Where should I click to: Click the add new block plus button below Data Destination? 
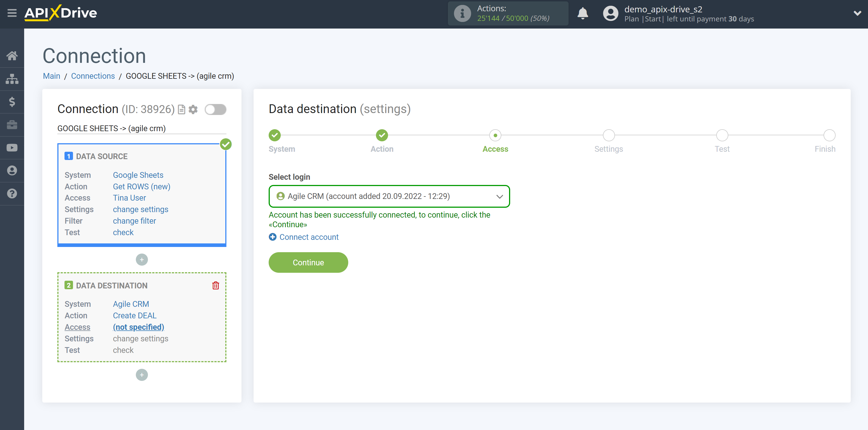pos(142,375)
